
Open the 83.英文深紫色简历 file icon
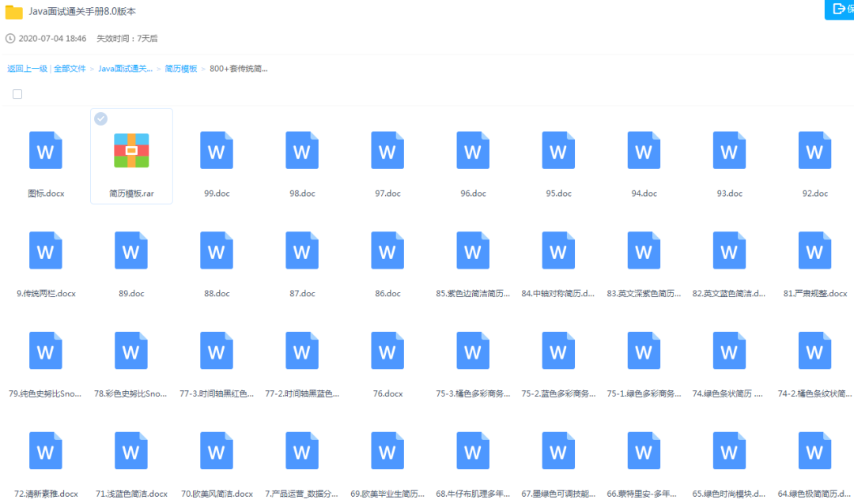click(644, 250)
